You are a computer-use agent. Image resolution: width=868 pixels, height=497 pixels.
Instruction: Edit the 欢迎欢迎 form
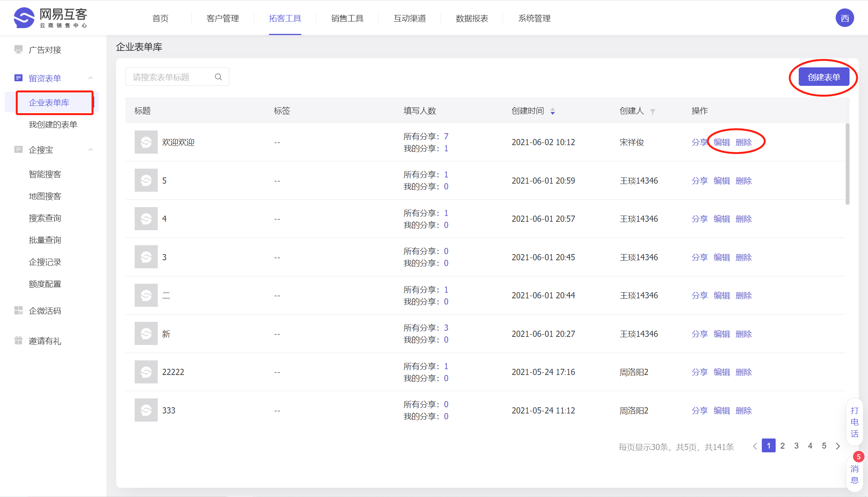pyautogui.click(x=721, y=142)
